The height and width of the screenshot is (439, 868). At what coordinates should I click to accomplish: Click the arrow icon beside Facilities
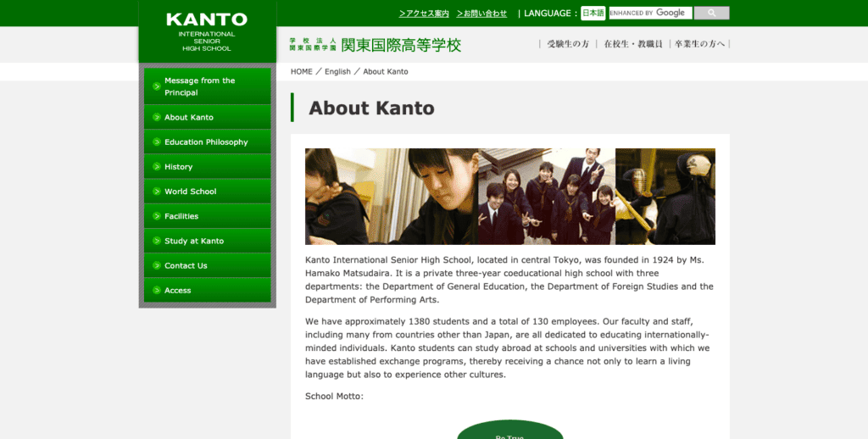click(x=157, y=216)
